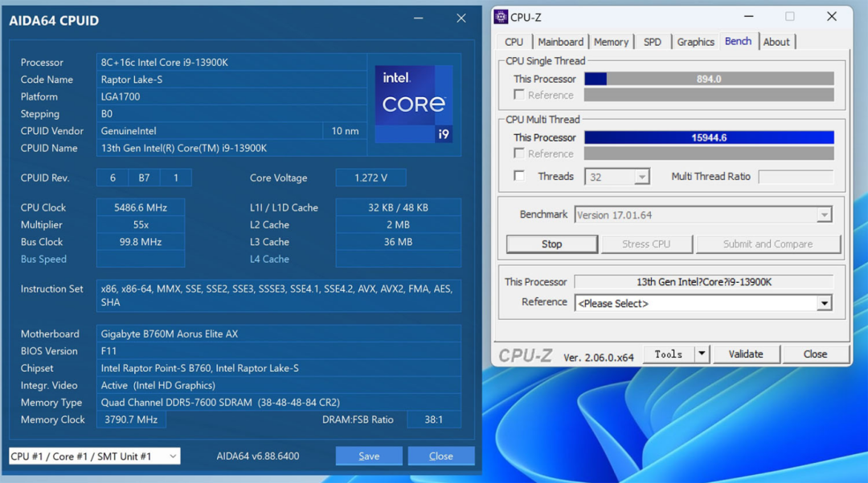Image resolution: width=868 pixels, height=483 pixels.
Task: Open the Reference processor Please Select dropdown
Action: (x=824, y=303)
